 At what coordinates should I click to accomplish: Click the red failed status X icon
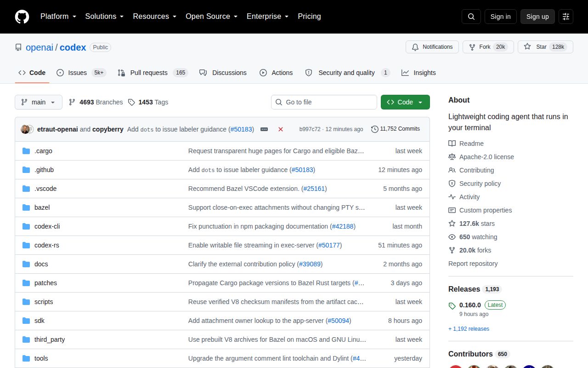pyautogui.click(x=281, y=129)
